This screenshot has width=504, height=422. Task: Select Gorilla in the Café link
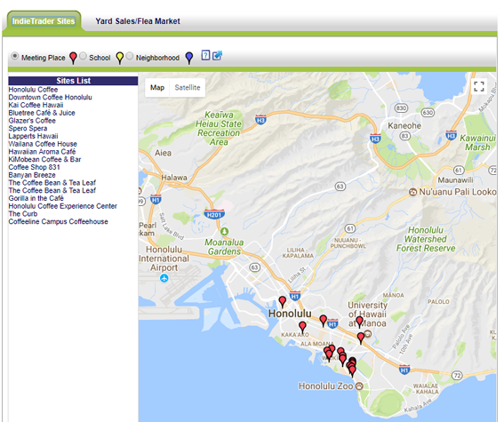pos(36,198)
